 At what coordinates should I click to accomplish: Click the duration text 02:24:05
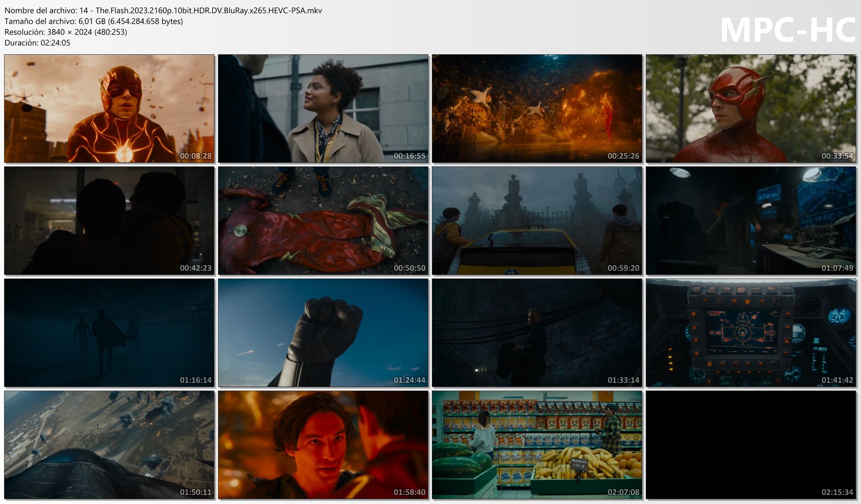pos(55,43)
